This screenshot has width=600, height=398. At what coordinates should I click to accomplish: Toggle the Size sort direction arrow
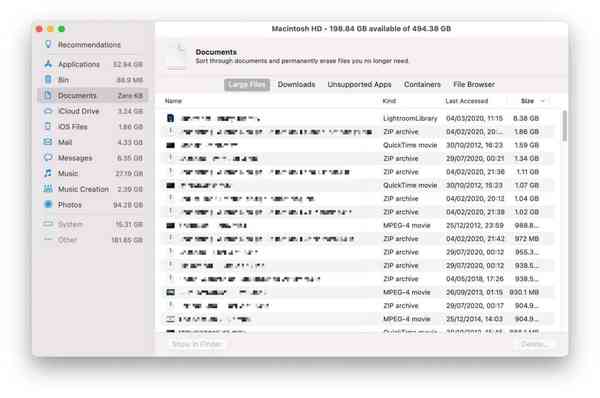[542, 101]
